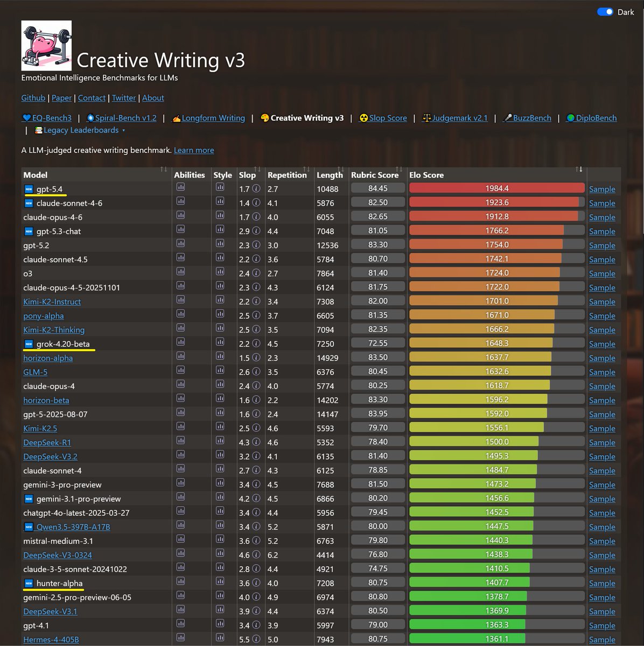This screenshot has height=646, width=644.
Task: Select the Creative Writing v3 tab
Action: click(302, 118)
